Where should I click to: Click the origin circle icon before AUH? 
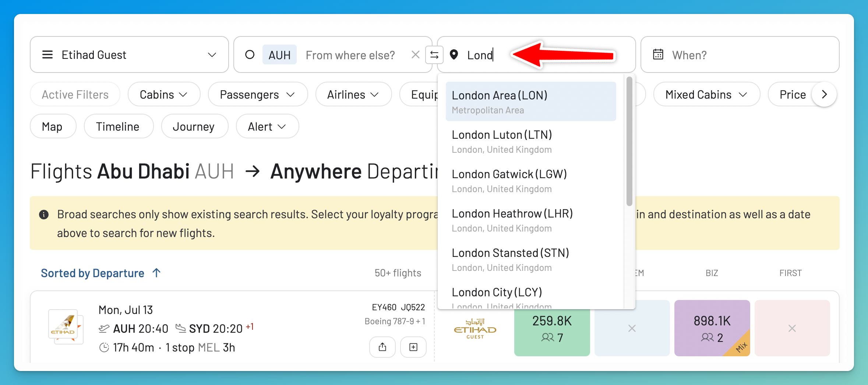[250, 55]
